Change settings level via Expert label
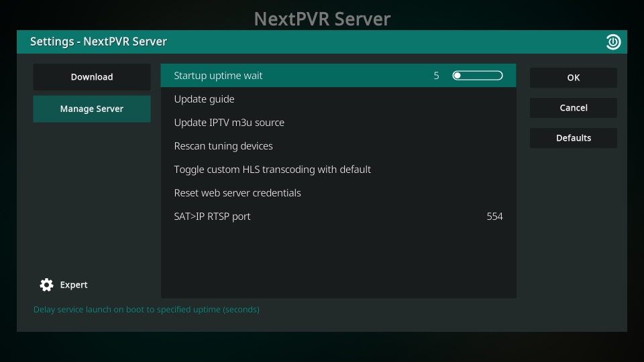 point(74,285)
